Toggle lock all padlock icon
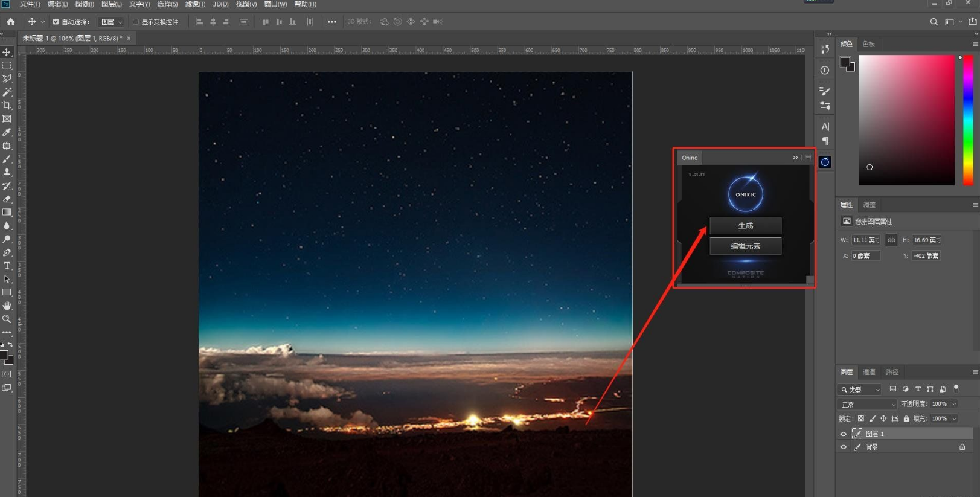Image resolution: width=980 pixels, height=497 pixels. (x=906, y=418)
